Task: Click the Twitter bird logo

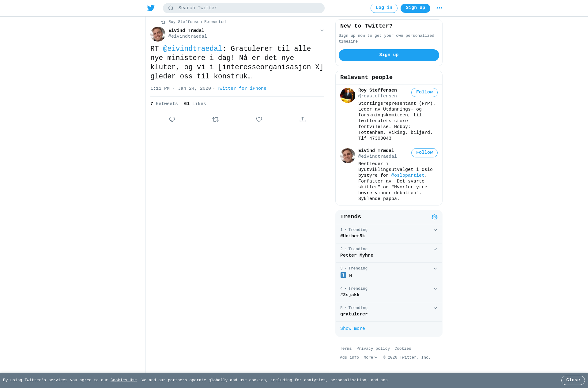Action: 151,8
